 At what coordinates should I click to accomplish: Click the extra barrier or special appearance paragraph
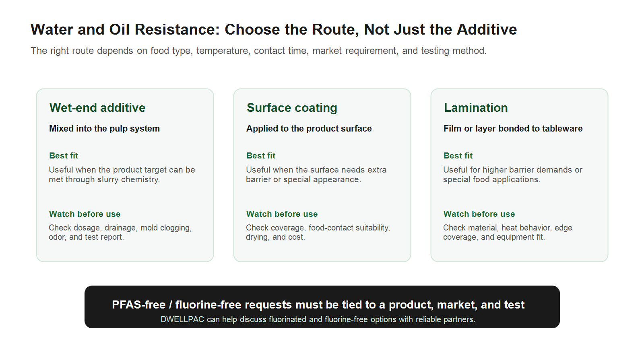pyautogui.click(x=316, y=175)
